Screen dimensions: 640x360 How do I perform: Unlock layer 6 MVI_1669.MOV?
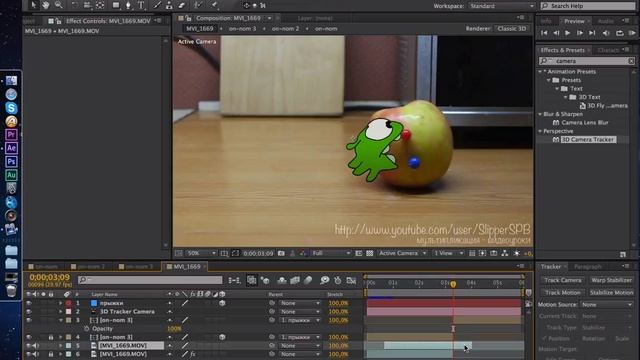coord(51,354)
